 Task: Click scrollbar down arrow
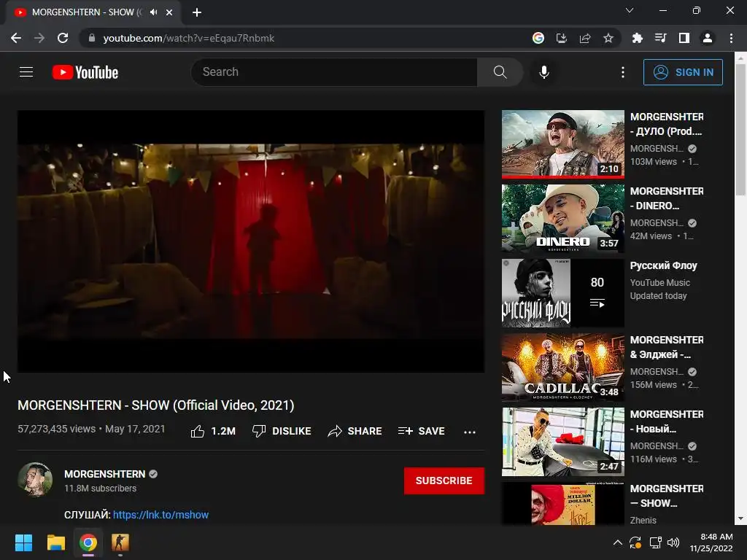tap(740, 518)
